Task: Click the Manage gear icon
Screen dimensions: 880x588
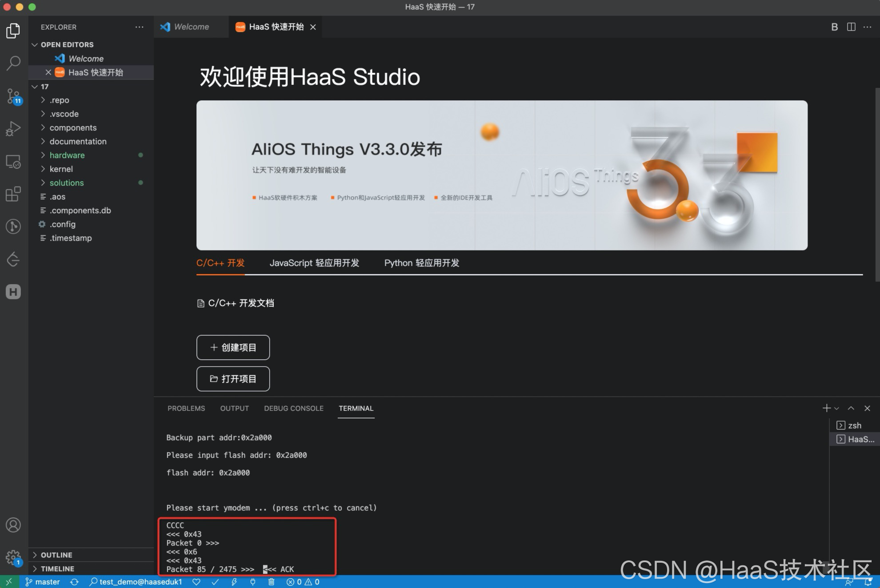Action: [x=13, y=557]
